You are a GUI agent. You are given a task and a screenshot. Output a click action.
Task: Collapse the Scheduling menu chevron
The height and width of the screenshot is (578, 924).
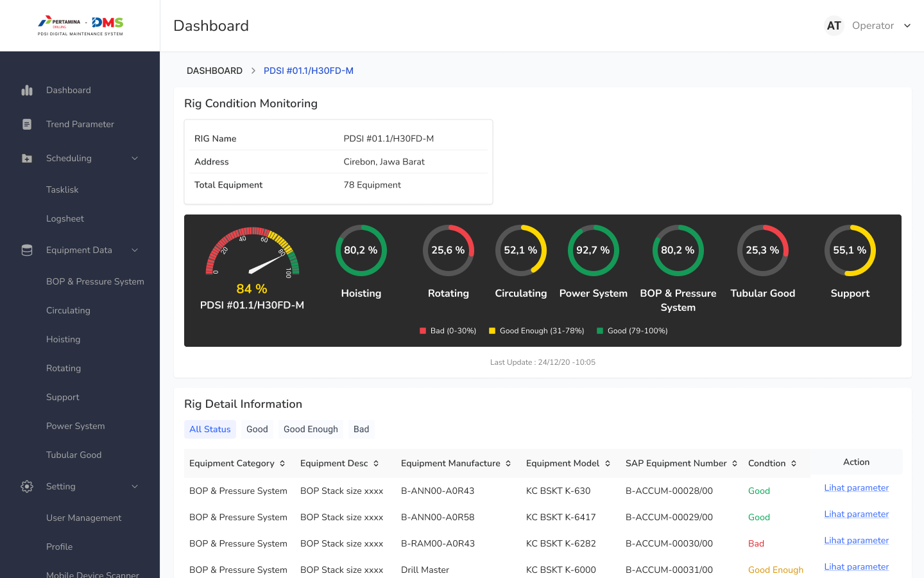pyautogui.click(x=135, y=158)
